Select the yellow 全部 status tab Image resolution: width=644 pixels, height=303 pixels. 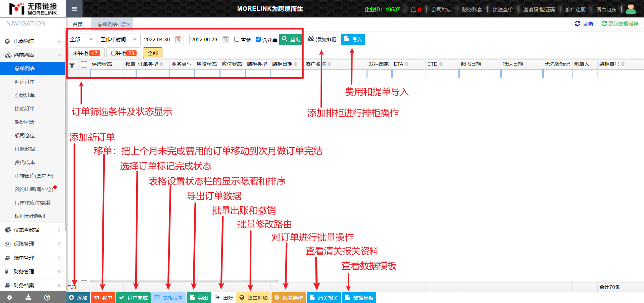(153, 53)
